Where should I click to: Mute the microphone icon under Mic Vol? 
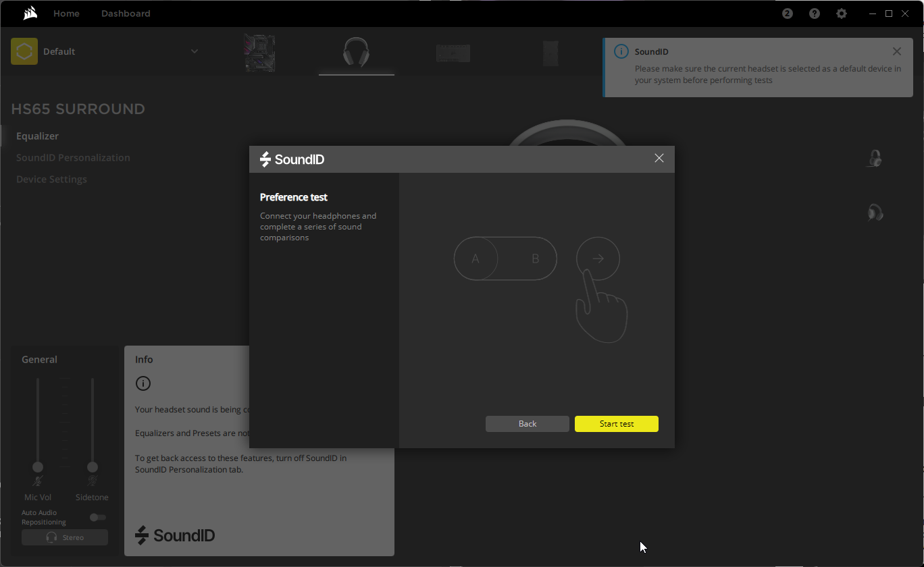pyautogui.click(x=38, y=481)
